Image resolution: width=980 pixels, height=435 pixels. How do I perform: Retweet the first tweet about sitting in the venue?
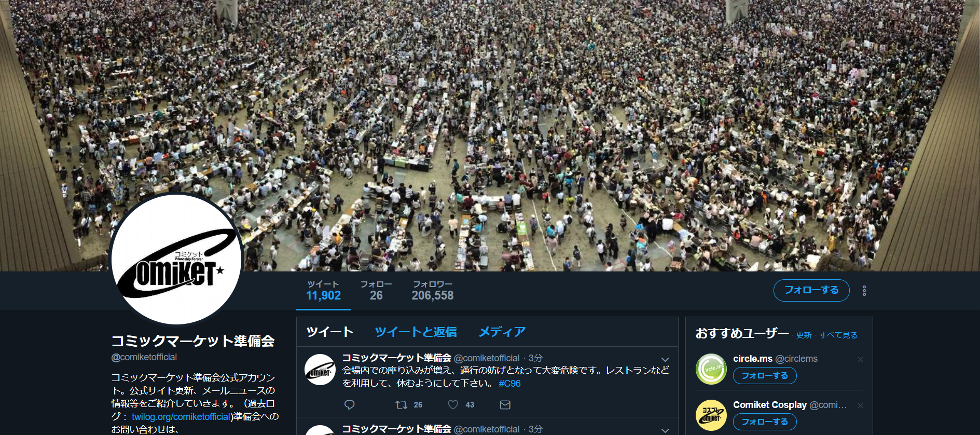(x=401, y=405)
